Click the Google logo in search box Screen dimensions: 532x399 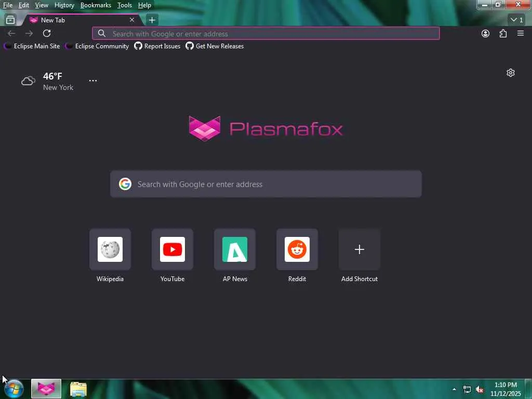click(x=125, y=184)
